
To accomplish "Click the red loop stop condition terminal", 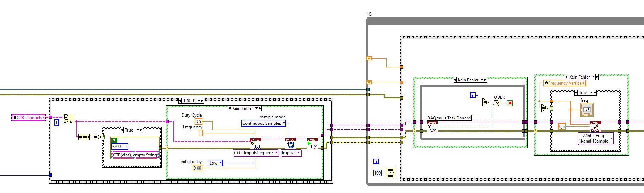I will point(510,103).
